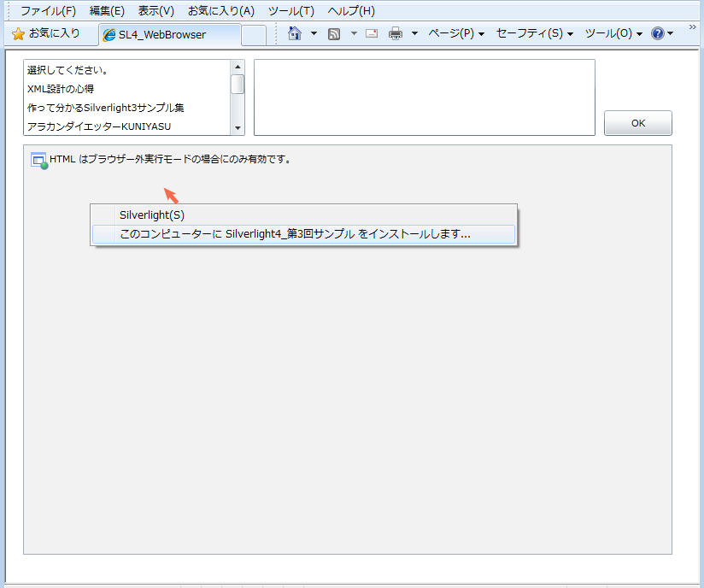This screenshot has width=704, height=588.
Task: Expand the Home button dropdown arrow
Action: [314, 33]
